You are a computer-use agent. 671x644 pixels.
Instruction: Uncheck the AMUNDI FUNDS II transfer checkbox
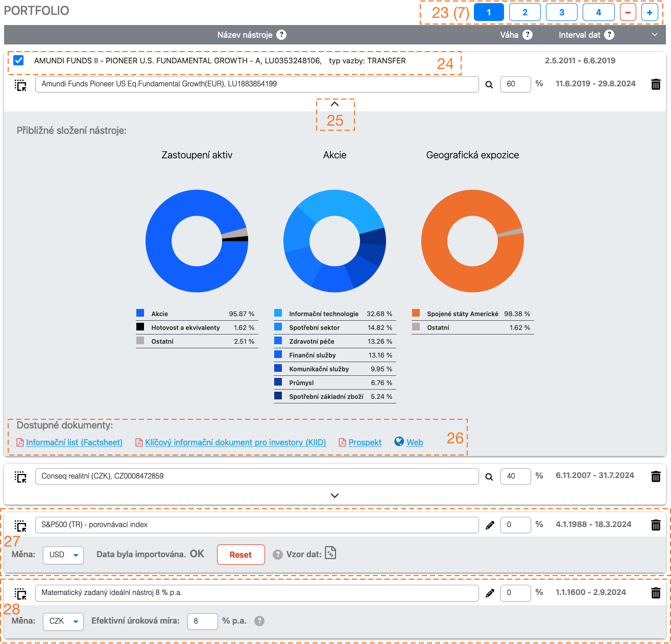19,60
